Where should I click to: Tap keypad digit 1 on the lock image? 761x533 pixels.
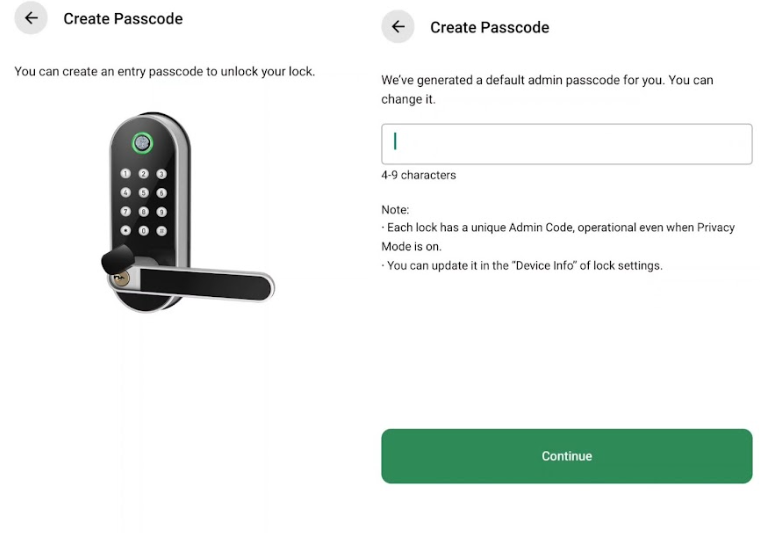pos(126,173)
